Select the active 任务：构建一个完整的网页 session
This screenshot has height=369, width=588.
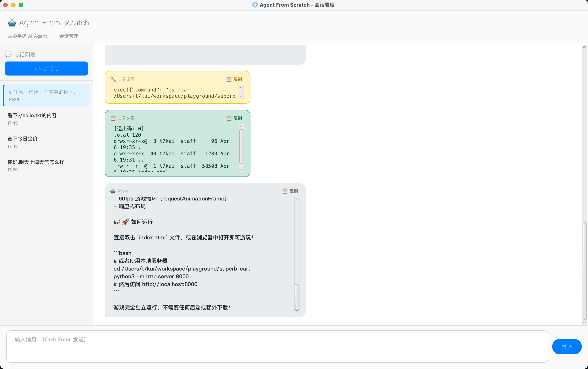coord(46,95)
